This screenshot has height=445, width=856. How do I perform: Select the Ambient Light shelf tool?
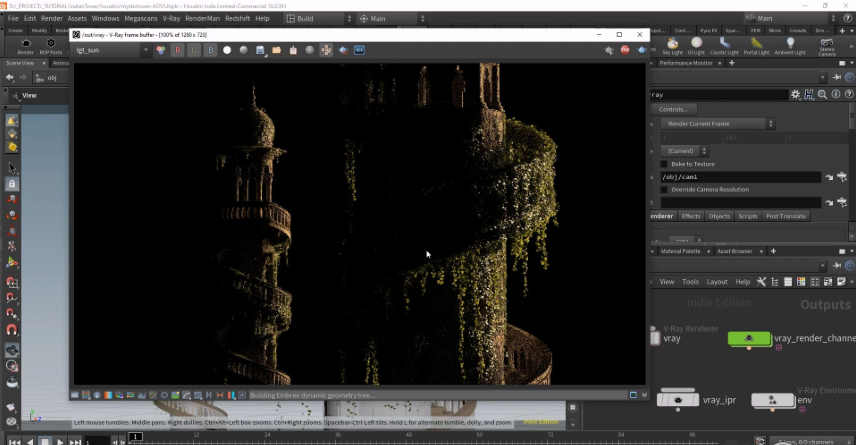point(789,46)
